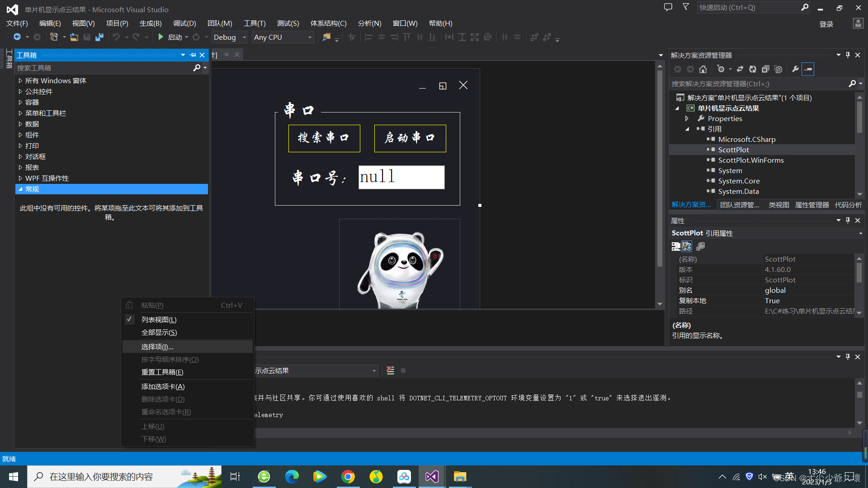Toggle alphabetical sort in Properties panel
The width and height of the screenshot is (868, 488).
687,246
